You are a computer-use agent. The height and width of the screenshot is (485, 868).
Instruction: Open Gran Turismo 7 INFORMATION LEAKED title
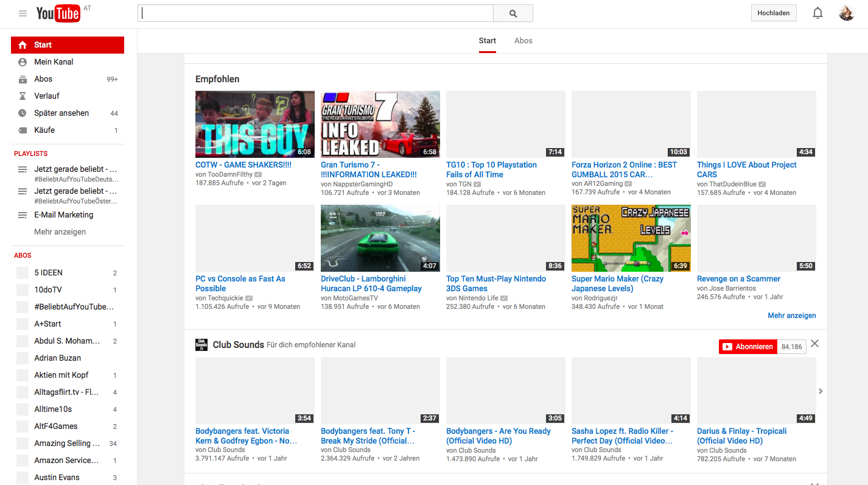[369, 170]
